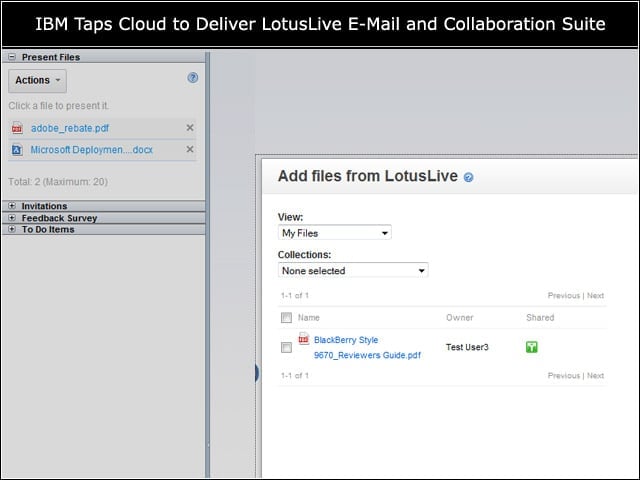Screen dimensions: 640x480
Task: Open the adobe_rebate.pdf file link
Action: coord(70,128)
